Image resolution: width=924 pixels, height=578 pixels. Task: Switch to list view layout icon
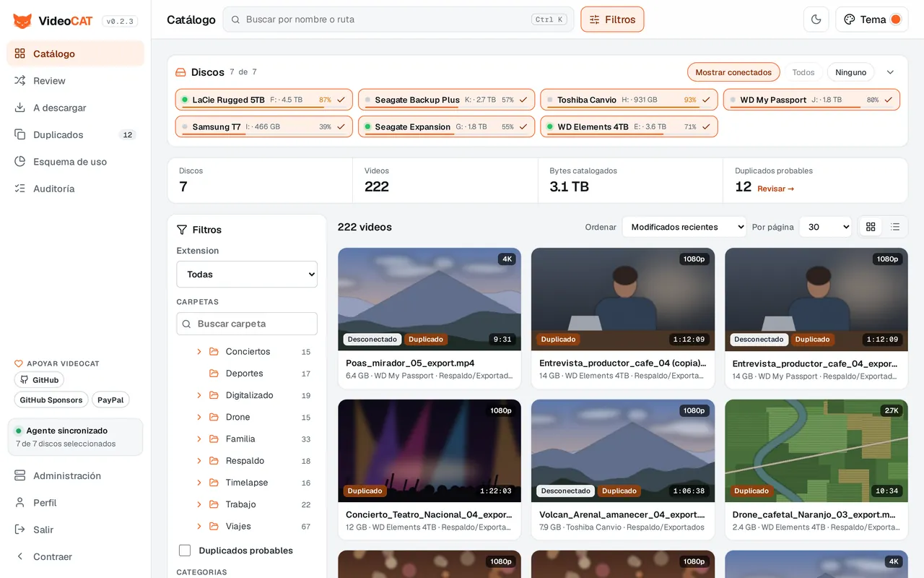(895, 227)
